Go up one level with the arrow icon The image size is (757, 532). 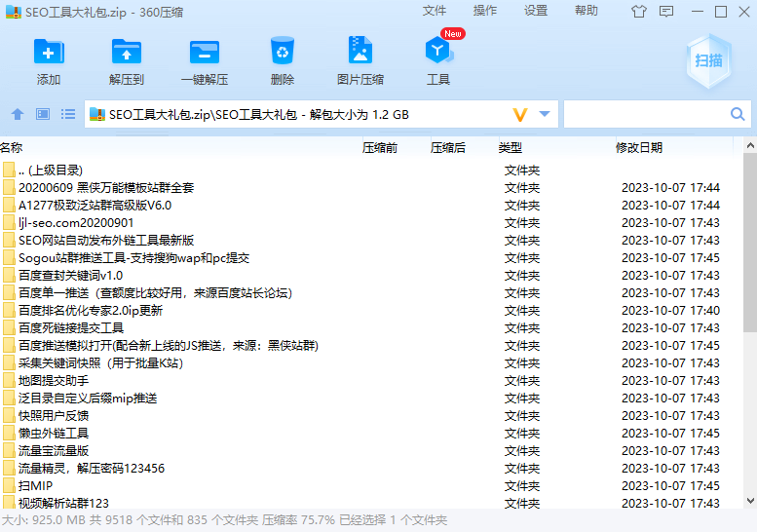18,114
